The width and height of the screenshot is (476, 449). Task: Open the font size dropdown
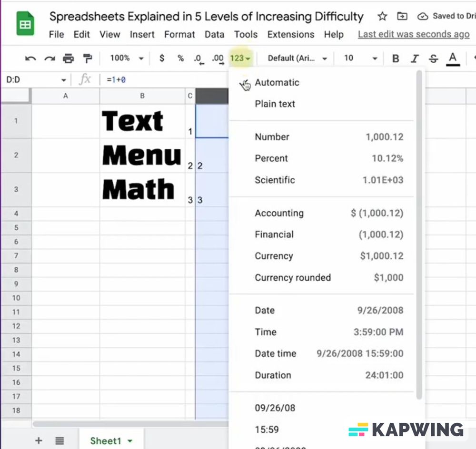pos(358,58)
